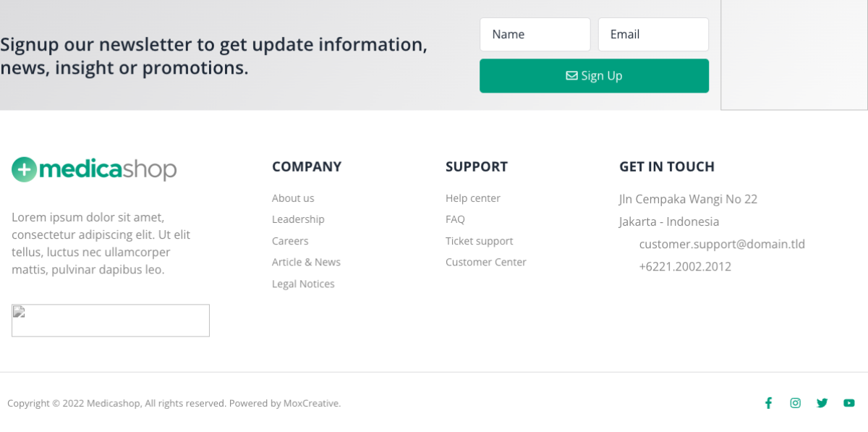Go to the Leadership page link
The width and height of the screenshot is (868, 432).
pyautogui.click(x=298, y=219)
